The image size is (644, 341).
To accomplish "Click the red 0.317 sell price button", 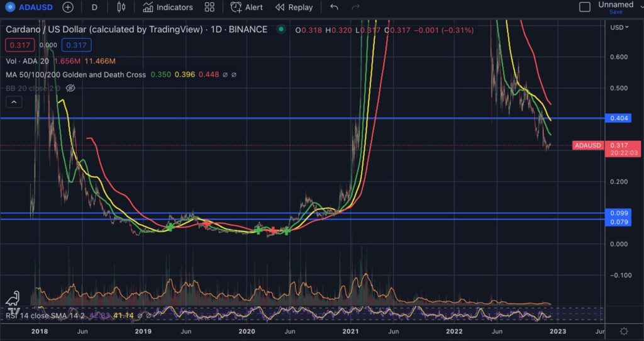I will point(19,45).
